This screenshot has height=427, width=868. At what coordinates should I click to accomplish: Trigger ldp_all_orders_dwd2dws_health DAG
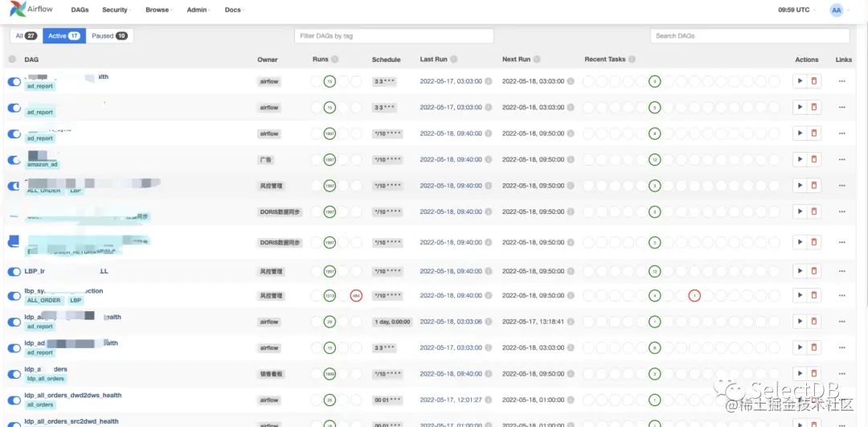tap(800, 400)
